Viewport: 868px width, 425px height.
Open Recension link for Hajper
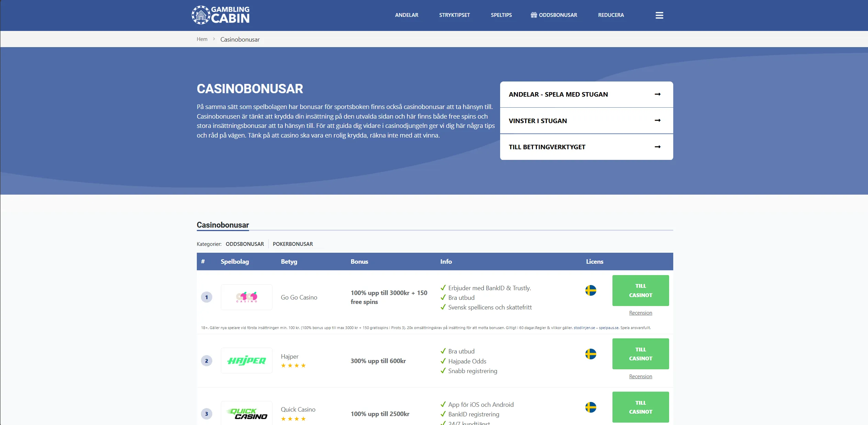coord(640,377)
